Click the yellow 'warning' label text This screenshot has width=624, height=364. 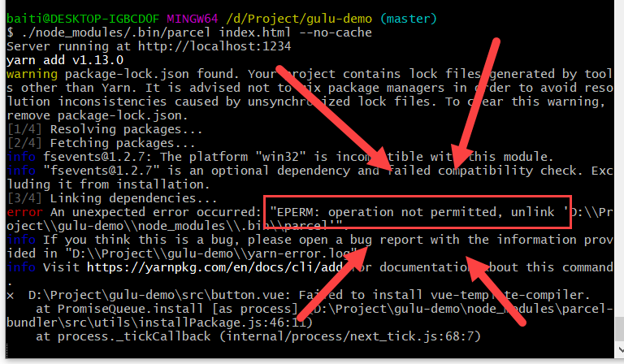pyautogui.click(x=32, y=75)
